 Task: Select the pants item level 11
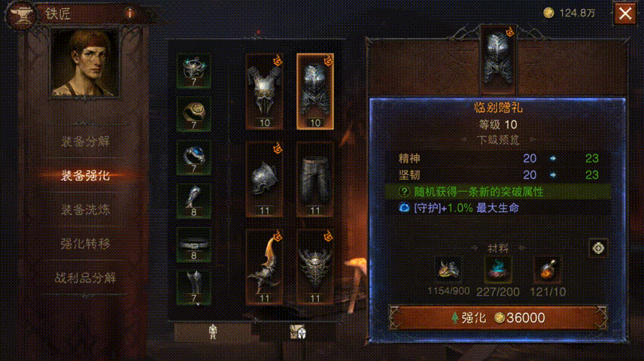tap(315, 179)
